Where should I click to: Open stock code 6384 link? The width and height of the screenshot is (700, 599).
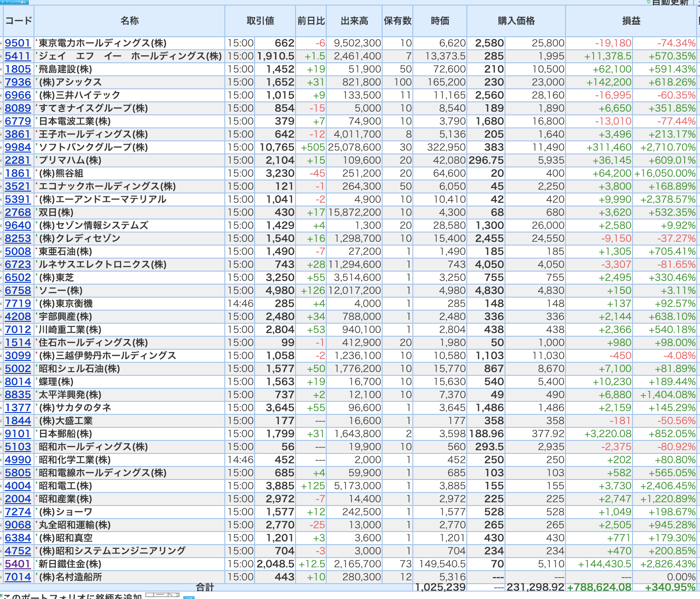(x=18, y=538)
